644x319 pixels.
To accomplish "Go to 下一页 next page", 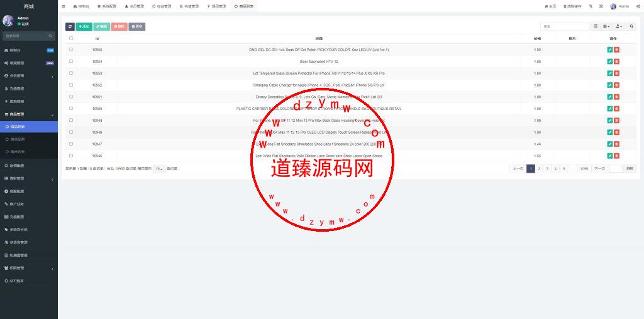I will click(x=599, y=169).
